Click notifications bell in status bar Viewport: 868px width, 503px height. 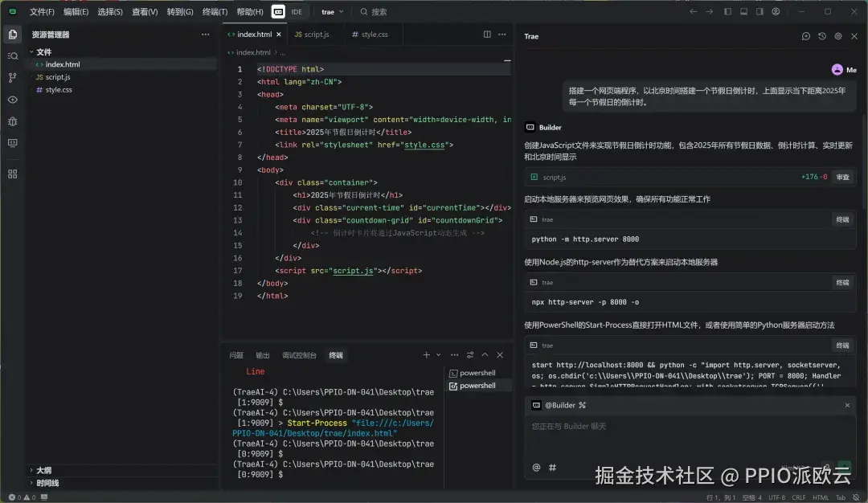point(856,497)
